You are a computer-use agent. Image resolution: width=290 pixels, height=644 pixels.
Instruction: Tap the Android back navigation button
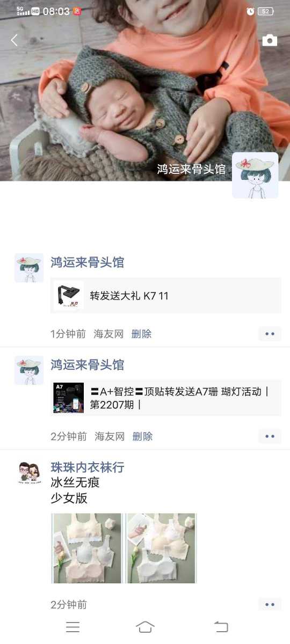(x=221, y=627)
